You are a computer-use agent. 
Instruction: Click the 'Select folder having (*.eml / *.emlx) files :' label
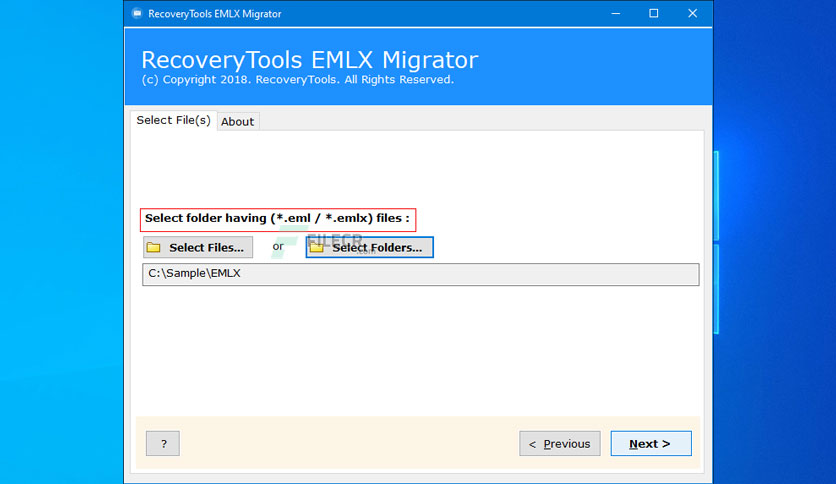277,219
